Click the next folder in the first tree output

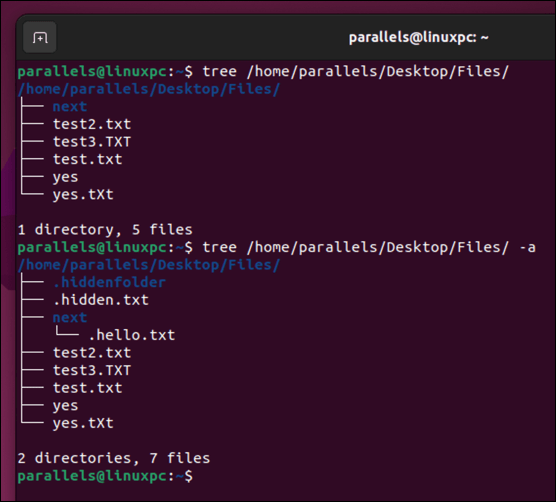(x=70, y=107)
